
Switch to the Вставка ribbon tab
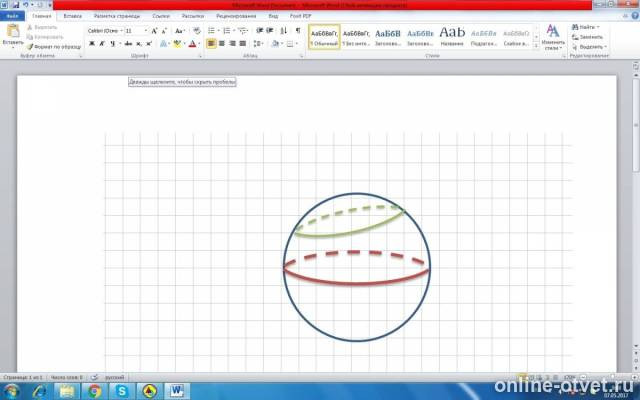(73, 16)
